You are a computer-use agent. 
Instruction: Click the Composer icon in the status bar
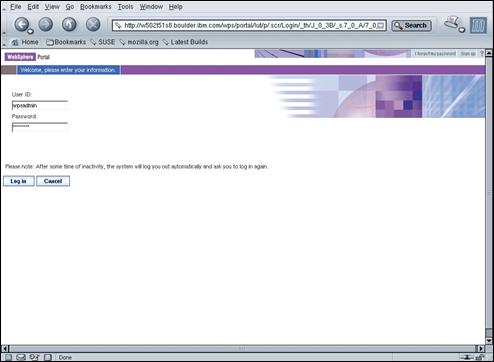tap(34, 357)
